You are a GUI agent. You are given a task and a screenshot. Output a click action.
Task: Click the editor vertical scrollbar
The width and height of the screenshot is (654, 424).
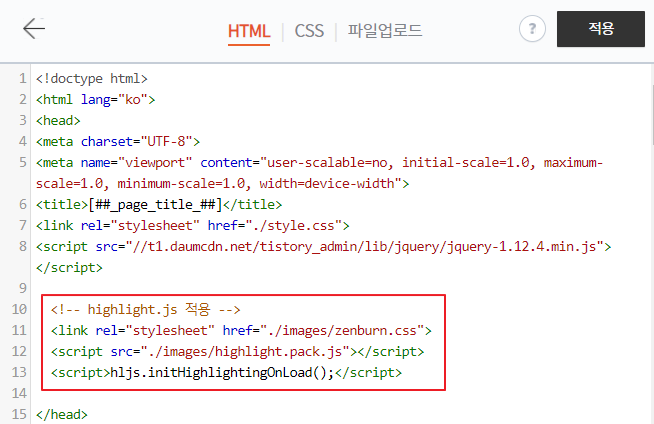652,115
